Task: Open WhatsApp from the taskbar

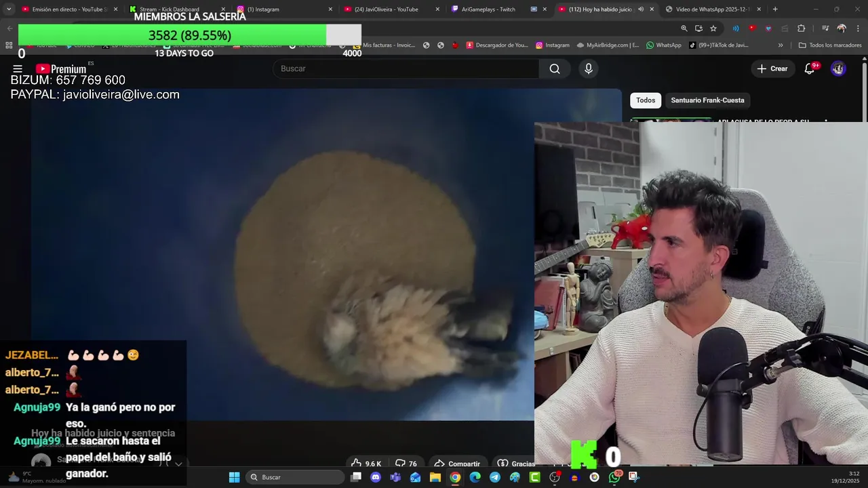Action: 614,477
